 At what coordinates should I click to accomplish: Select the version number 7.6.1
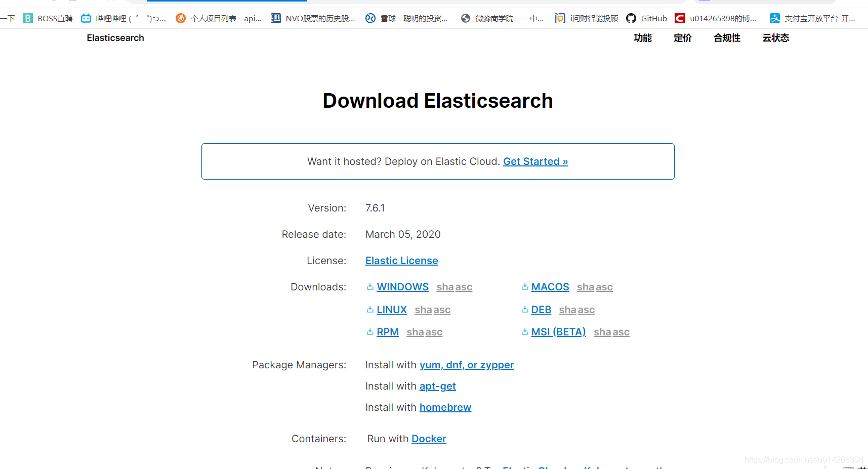tap(375, 208)
